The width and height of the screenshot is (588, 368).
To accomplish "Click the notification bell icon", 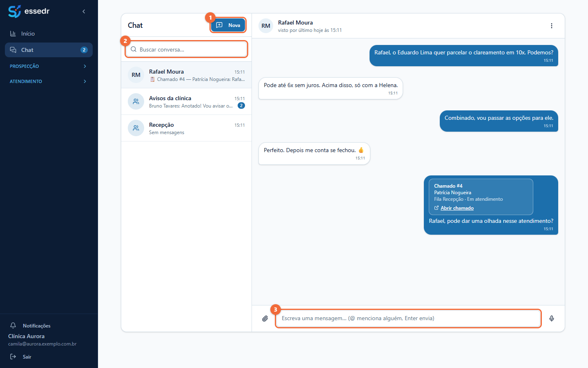I will [13, 325].
